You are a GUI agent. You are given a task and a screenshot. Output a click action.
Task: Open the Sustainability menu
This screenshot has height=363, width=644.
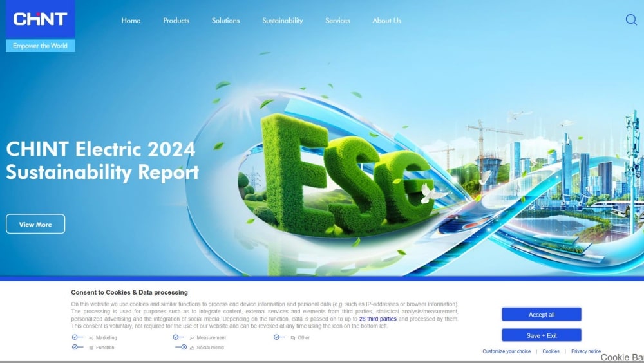pyautogui.click(x=283, y=21)
